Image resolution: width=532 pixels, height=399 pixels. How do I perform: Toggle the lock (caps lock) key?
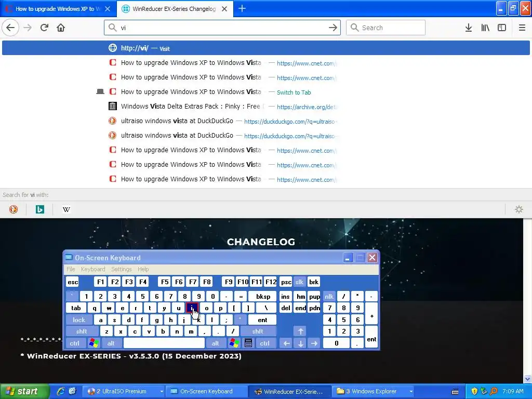tap(79, 320)
